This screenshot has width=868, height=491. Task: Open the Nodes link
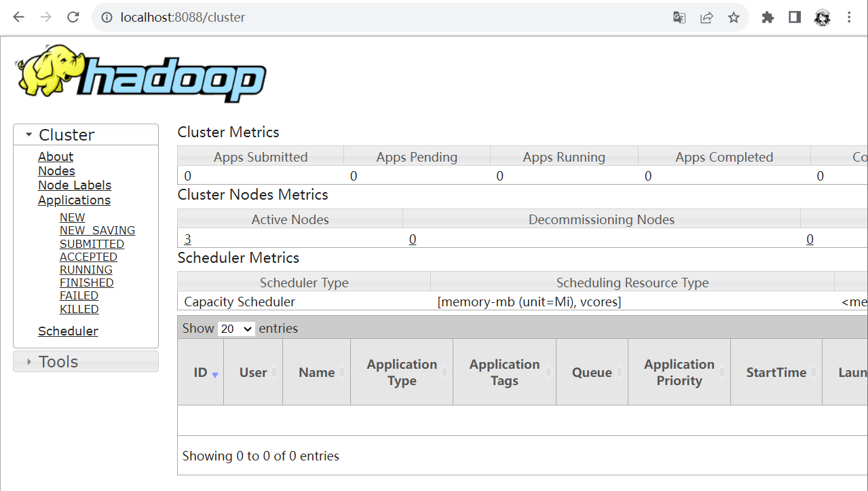click(56, 171)
